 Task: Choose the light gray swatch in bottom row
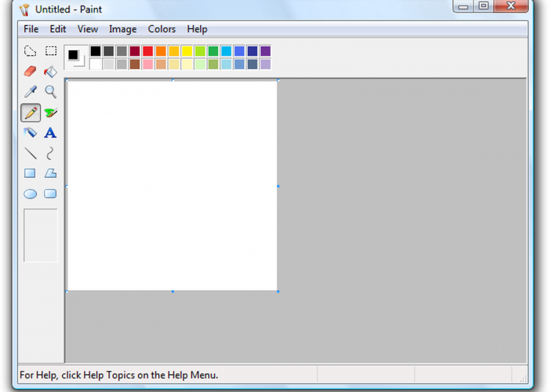click(108, 64)
